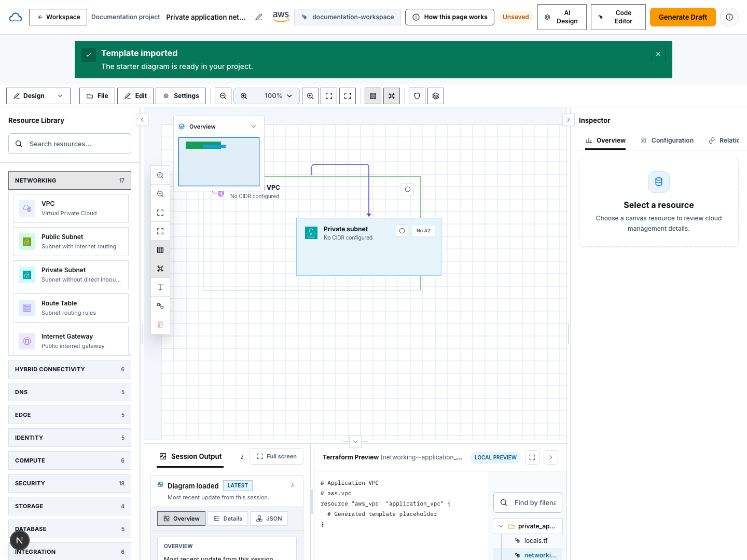747x560 pixels.
Task: Open How this page works
Action: [450, 17]
